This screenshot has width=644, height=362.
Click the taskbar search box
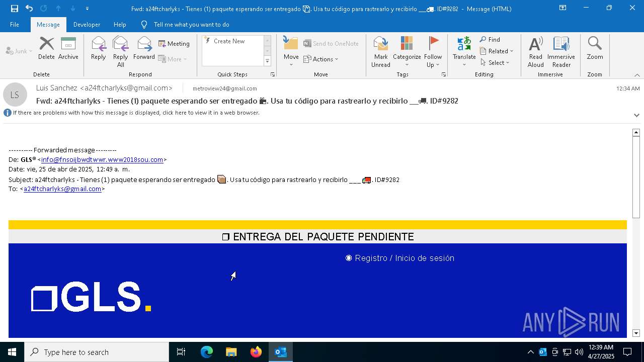[97, 352]
